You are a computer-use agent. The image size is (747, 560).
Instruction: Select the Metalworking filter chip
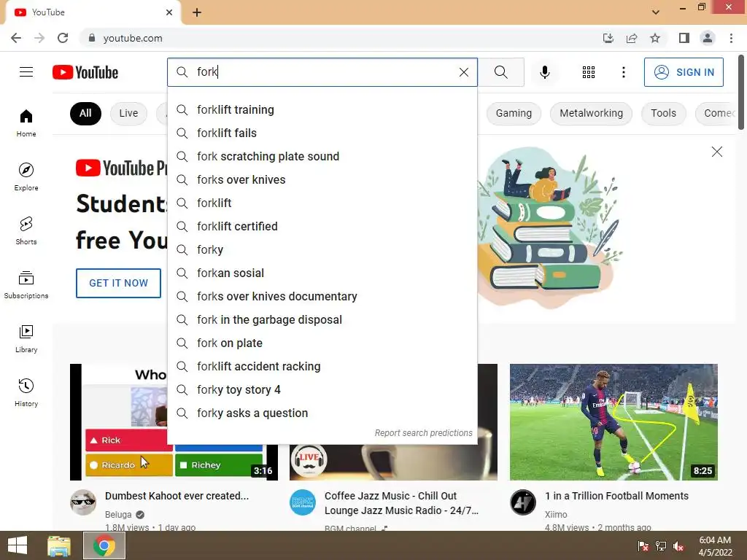tap(591, 113)
